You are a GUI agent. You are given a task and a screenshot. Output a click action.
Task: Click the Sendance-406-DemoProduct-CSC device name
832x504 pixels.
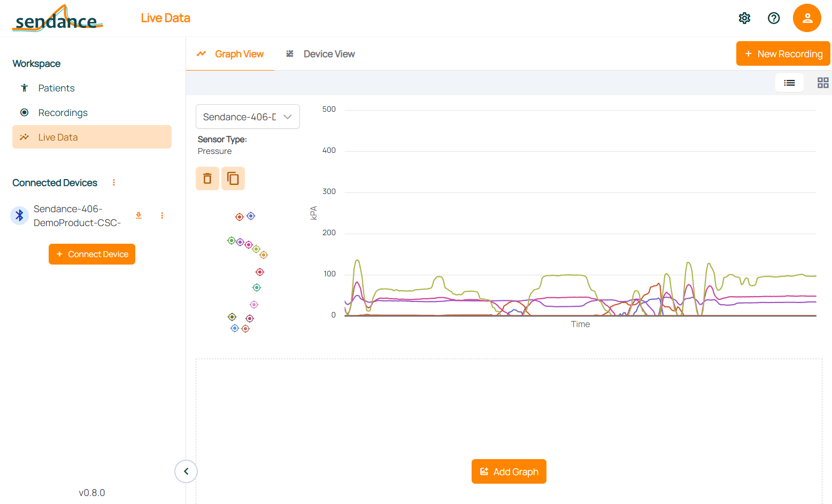(x=78, y=216)
